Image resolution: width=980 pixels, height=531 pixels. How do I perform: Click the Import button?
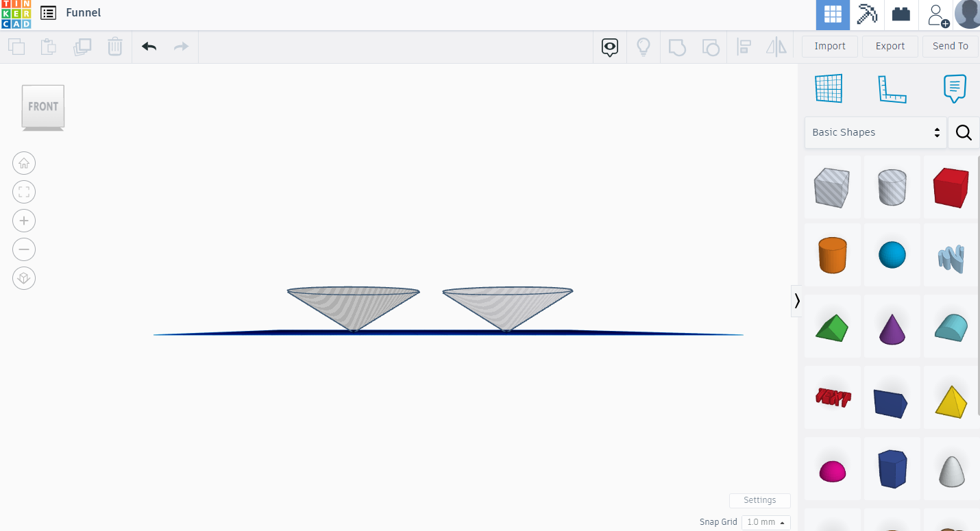coord(829,46)
